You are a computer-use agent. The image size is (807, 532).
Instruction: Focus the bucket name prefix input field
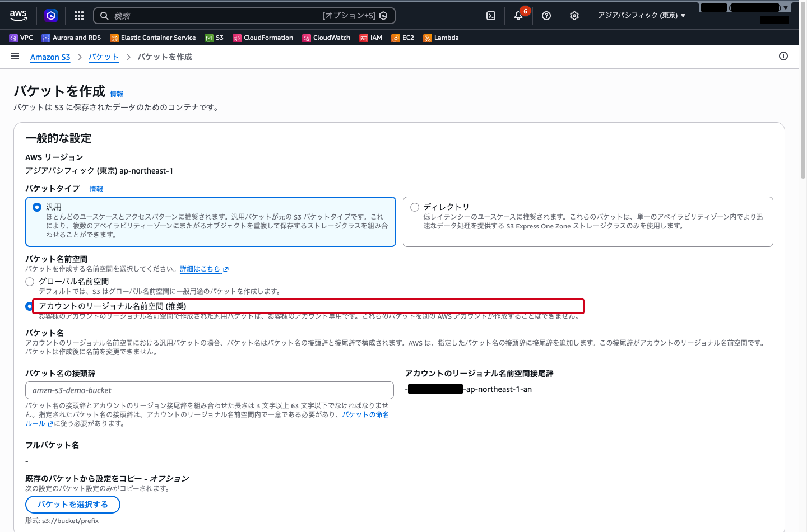pyautogui.click(x=210, y=390)
